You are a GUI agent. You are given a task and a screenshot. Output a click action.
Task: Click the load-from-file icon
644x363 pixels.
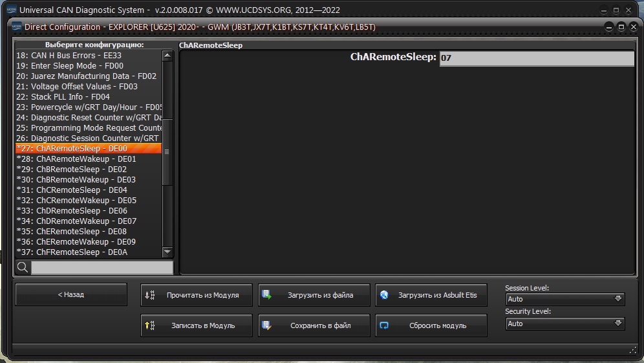[266, 295]
